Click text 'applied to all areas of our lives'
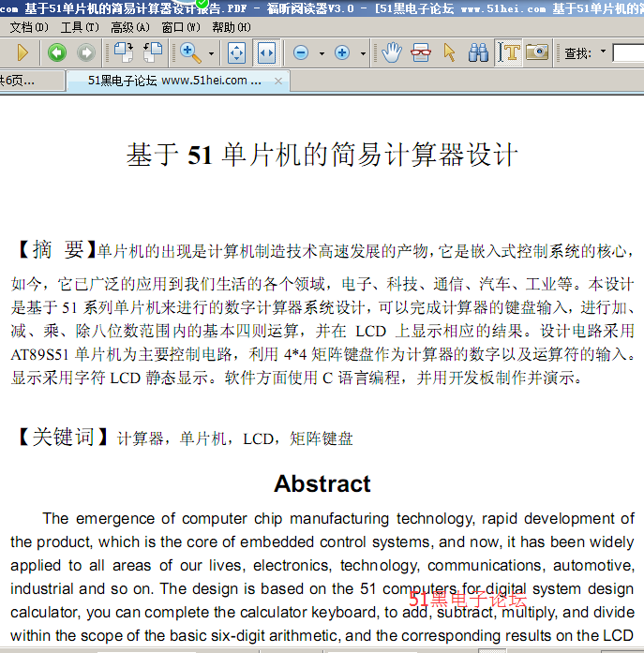 click(x=126, y=565)
